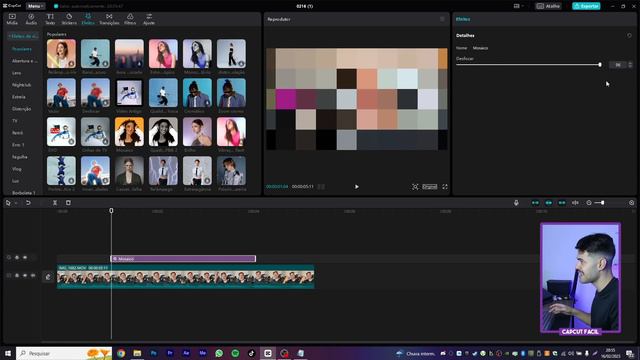The image size is (640, 360).
Task: Select the Vlog effects category
Action: point(16,169)
